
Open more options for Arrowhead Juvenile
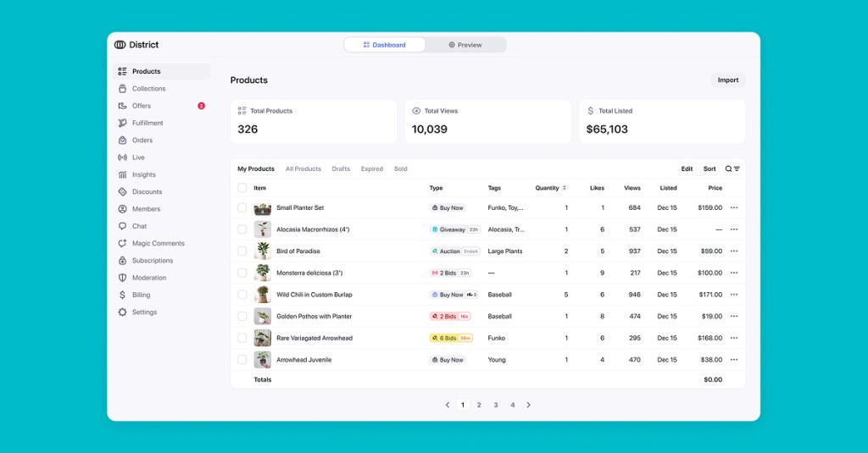tap(734, 360)
